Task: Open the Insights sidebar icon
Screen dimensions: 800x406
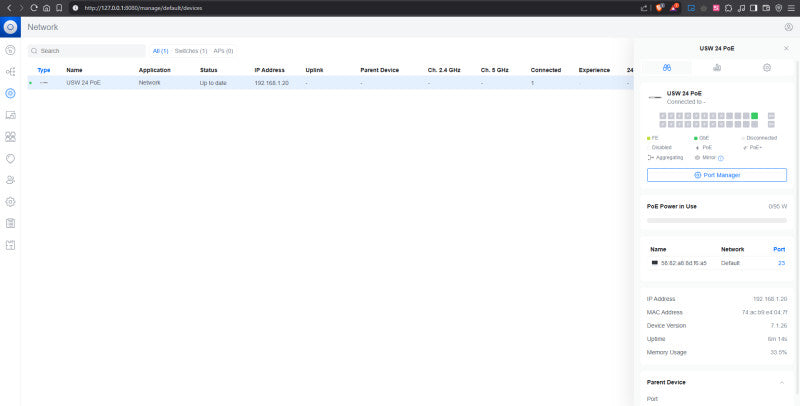Action: click(10, 159)
